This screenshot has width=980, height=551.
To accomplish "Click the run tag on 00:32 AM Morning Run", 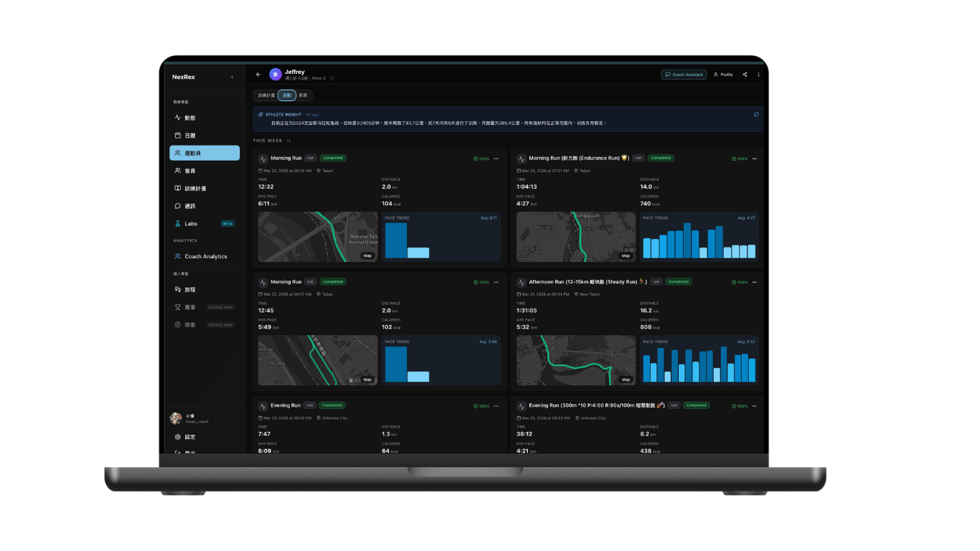I will tap(310, 158).
